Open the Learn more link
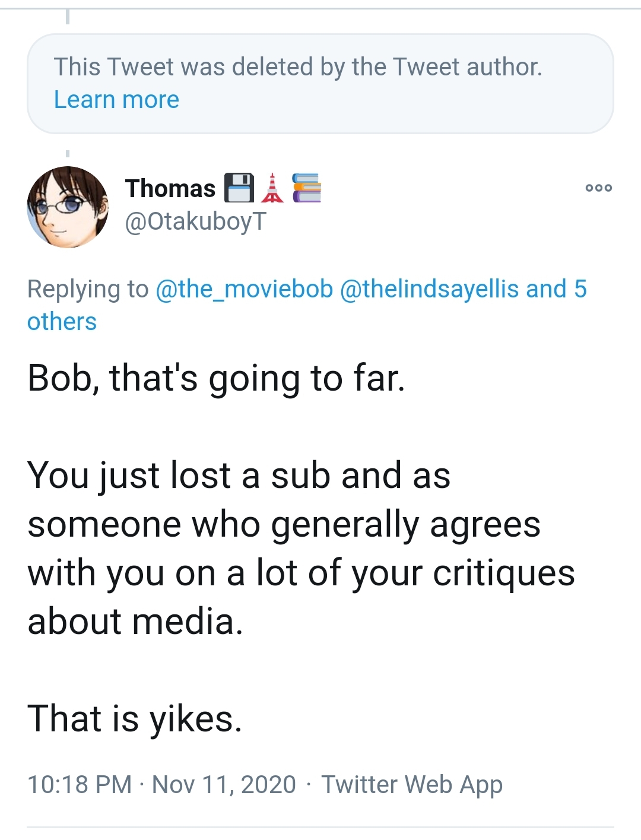 [x=116, y=100]
